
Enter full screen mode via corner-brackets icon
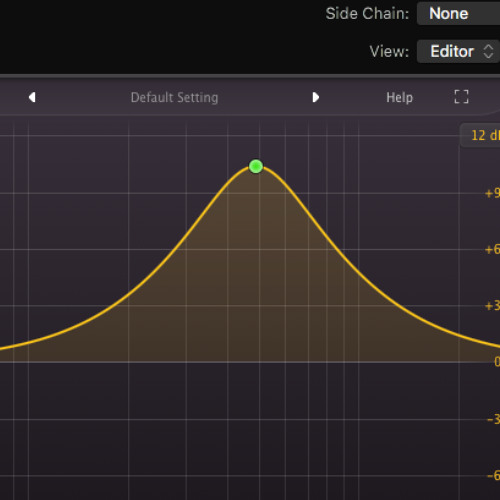click(x=461, y=97)
